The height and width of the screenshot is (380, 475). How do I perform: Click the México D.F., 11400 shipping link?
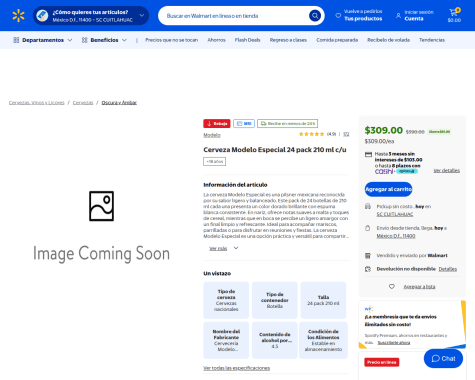[396, 236]
